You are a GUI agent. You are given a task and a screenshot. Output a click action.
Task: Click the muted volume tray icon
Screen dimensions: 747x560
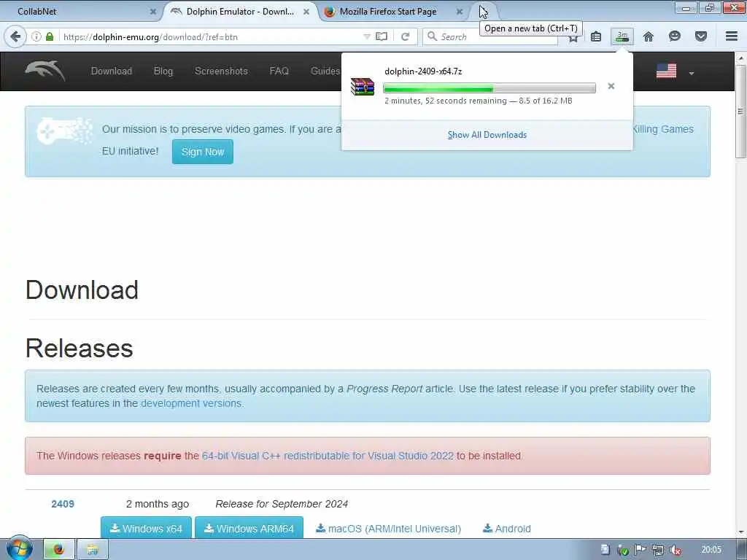point(675,550)
